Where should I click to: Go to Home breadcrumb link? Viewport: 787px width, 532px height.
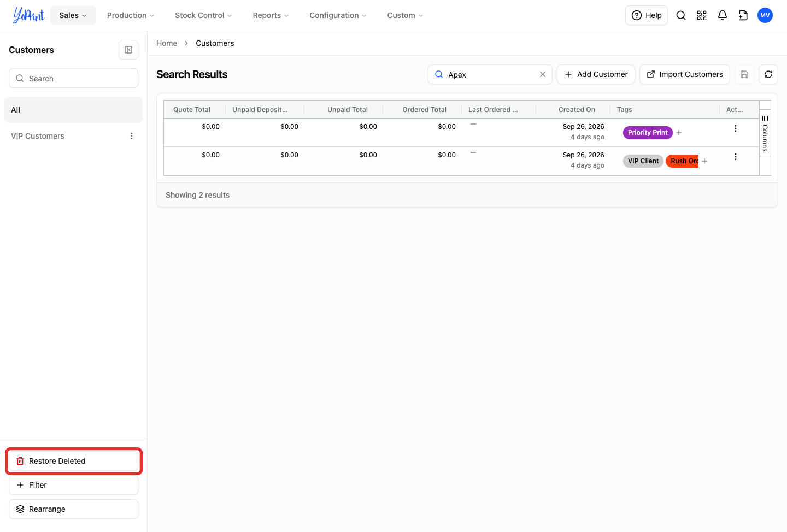click(167, 43)
